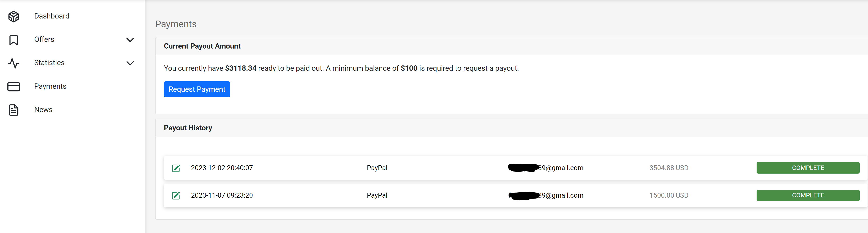Image resolution: width=868 pixels, height=233 pixels.
Task: Click the Payments credit card icon
Action: click(x=13, y=86)
